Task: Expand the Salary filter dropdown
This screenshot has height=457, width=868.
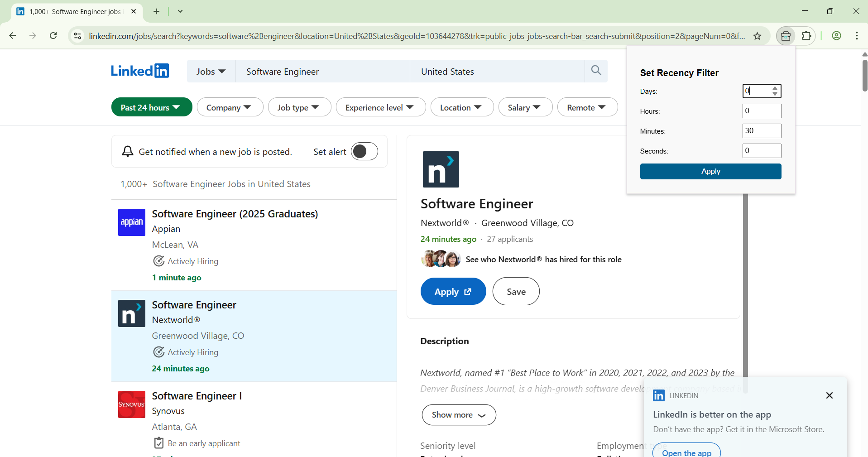Action: (x=525, y=107)
